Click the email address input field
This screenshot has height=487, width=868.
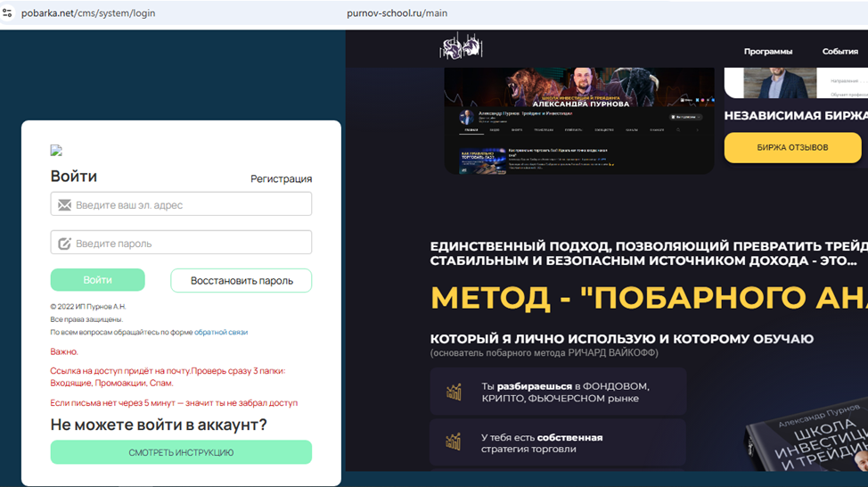(x=181, y=204)
